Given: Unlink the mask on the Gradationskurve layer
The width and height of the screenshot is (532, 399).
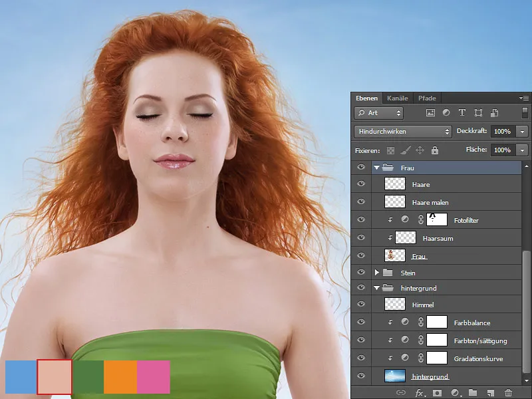Looking at the screenshot, I should 421,358.
